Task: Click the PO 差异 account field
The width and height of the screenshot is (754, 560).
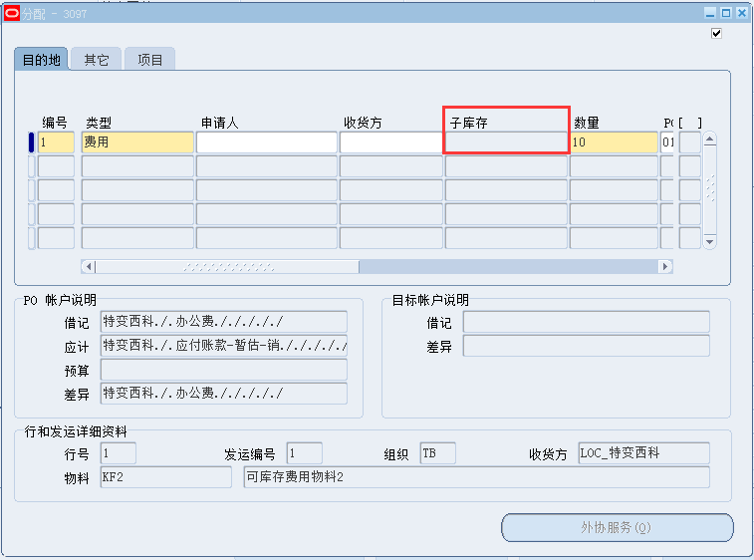Action: pos(223,393)
